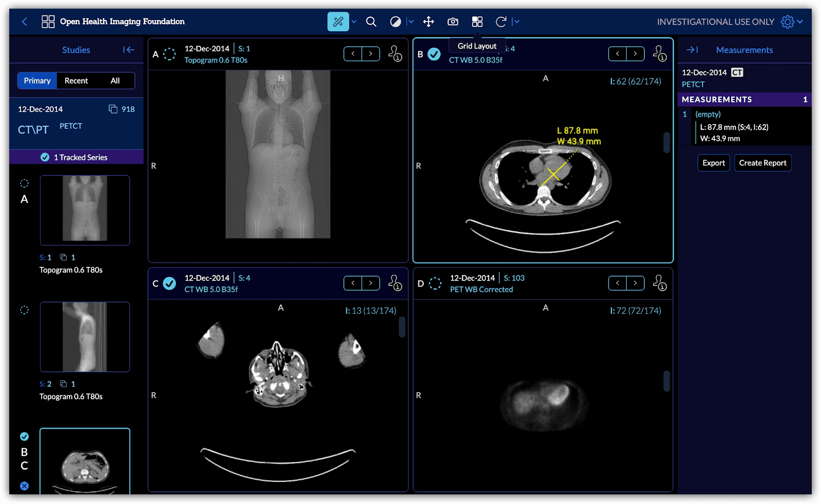Select the Zoom tool in the toolbar
Viewport: 821px width, 504px height.
click(371, 22)
